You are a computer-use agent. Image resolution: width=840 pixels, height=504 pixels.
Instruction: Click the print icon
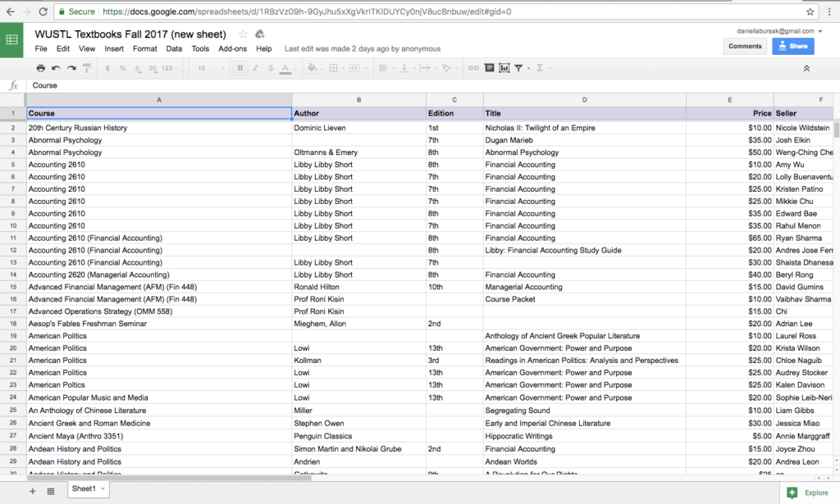pos(41,67)
